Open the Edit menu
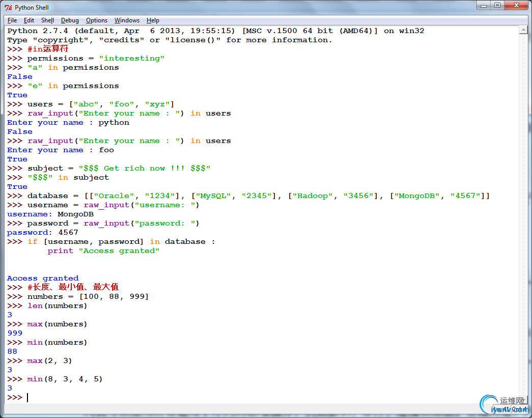 click(x=29, y=20)
